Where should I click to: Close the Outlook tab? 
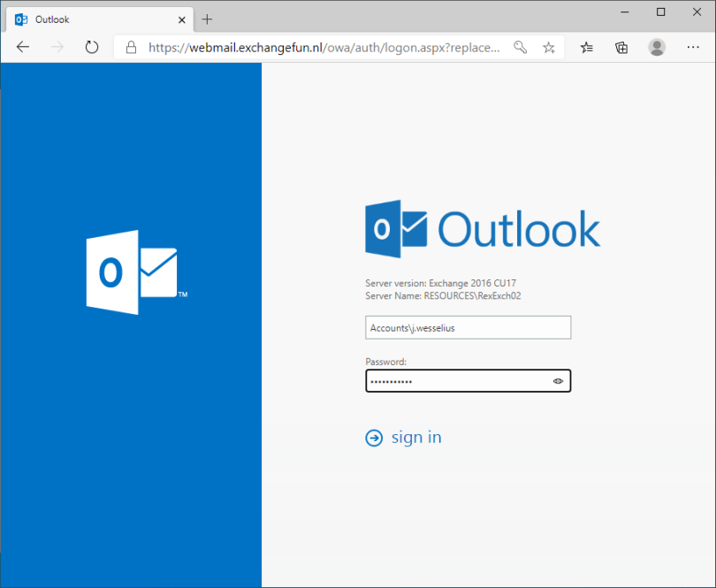(181, 19)
